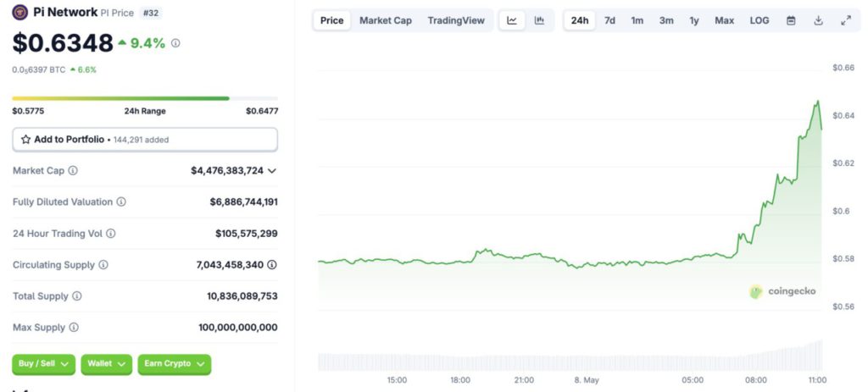Show Max Supply info icon

pyautogui.click(x=74, y=328)
